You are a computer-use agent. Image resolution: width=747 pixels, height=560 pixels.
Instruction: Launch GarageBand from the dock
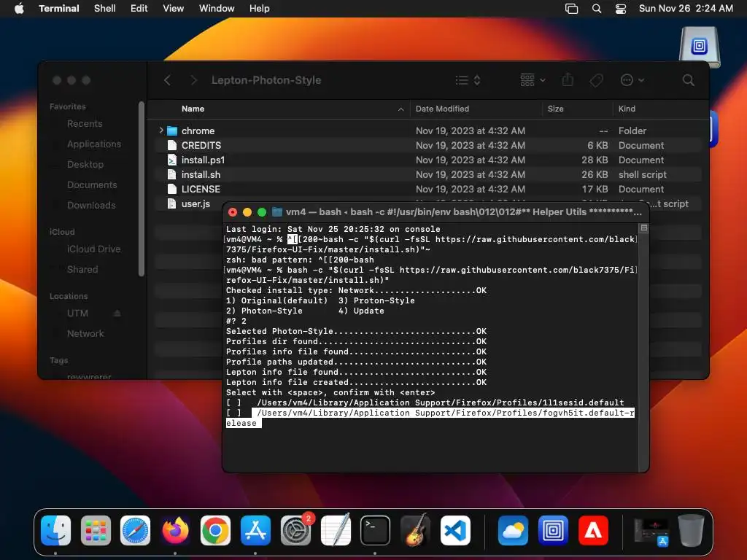[415, 531]
